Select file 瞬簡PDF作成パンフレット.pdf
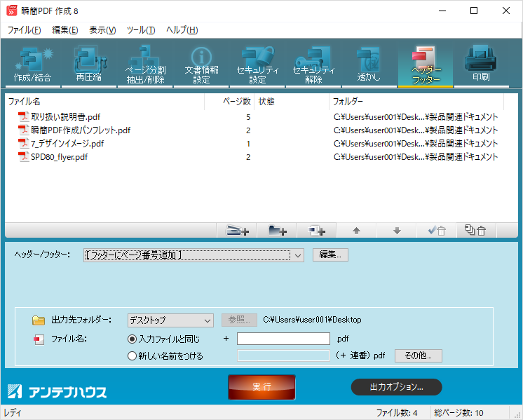523x420 pixels. [x=81, y=130]
